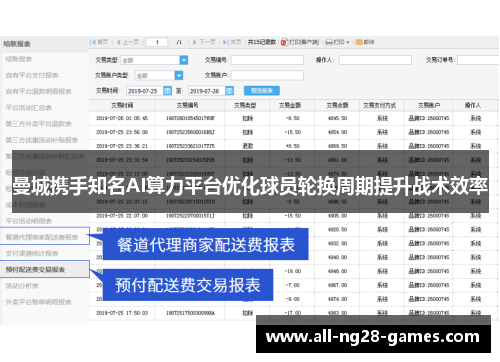This screenshot has width=500, height=362.
Task: Open 自有平台支付报表 in sidebar
Action: (x=32, y=75)
